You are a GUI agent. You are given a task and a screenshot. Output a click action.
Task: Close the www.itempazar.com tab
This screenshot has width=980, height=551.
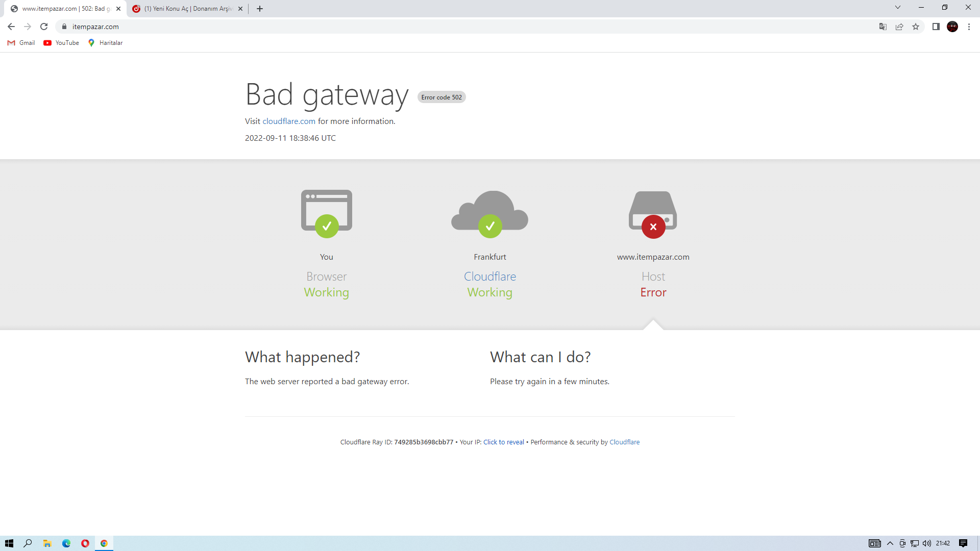tap(118, 9)
